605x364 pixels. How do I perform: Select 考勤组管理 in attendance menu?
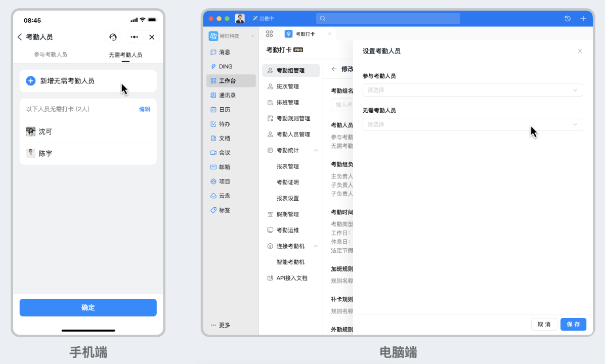pos(290,70)
